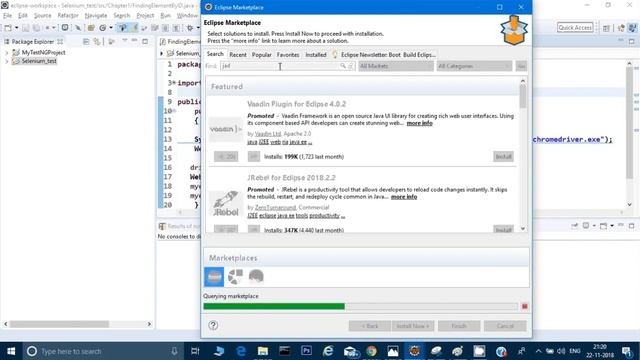
Task: Click Link with Editor in Package Explorer
Action: (x=97, y=42)
